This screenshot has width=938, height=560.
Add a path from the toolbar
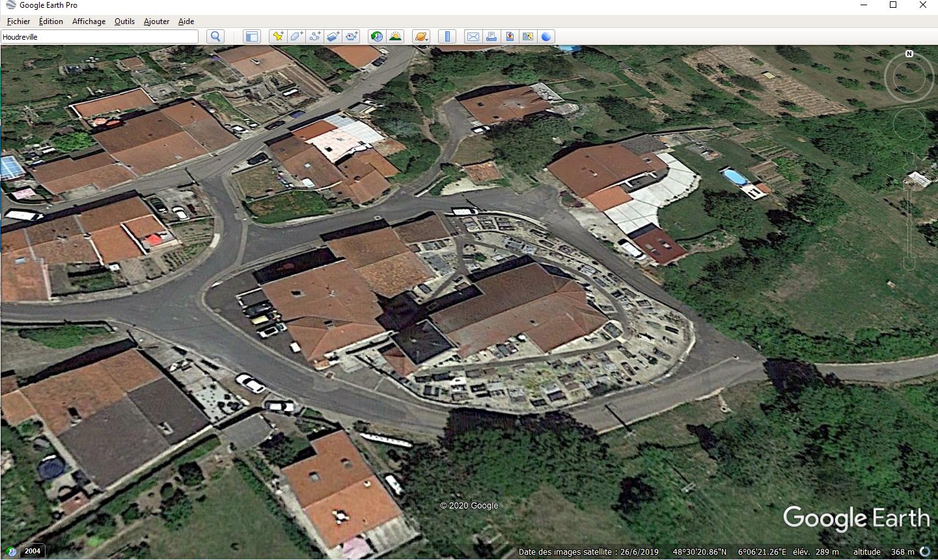pos(314,36)
